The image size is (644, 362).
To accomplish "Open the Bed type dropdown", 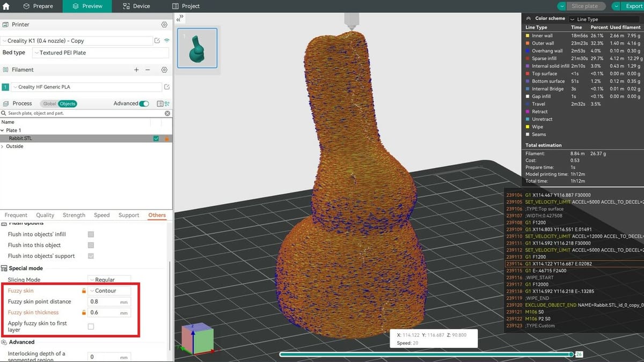I will (100, 53).
